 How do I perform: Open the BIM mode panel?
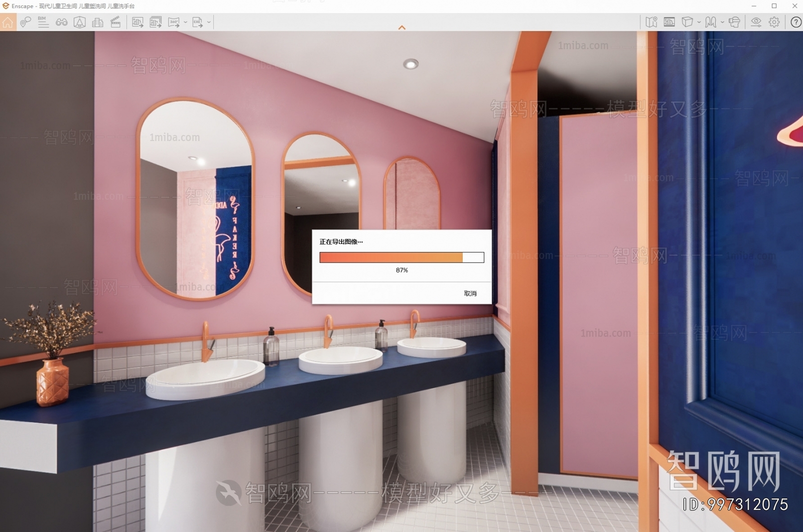(43, 22)
